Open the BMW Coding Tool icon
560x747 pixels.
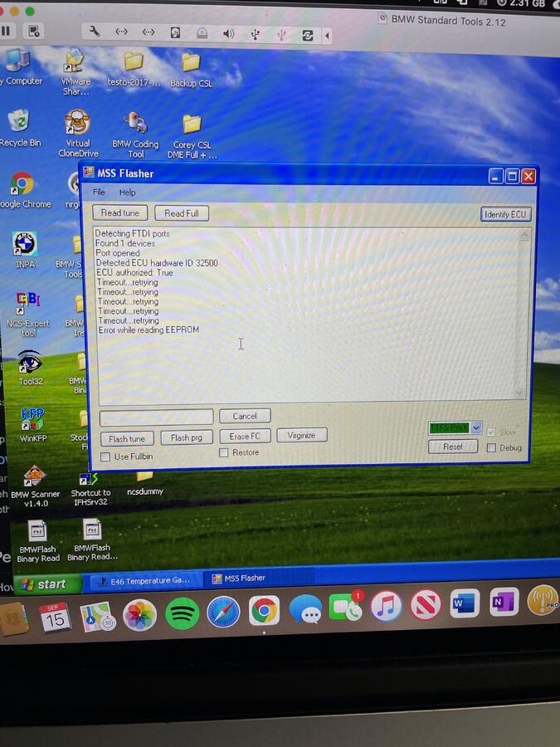click(x=135, y=124)
